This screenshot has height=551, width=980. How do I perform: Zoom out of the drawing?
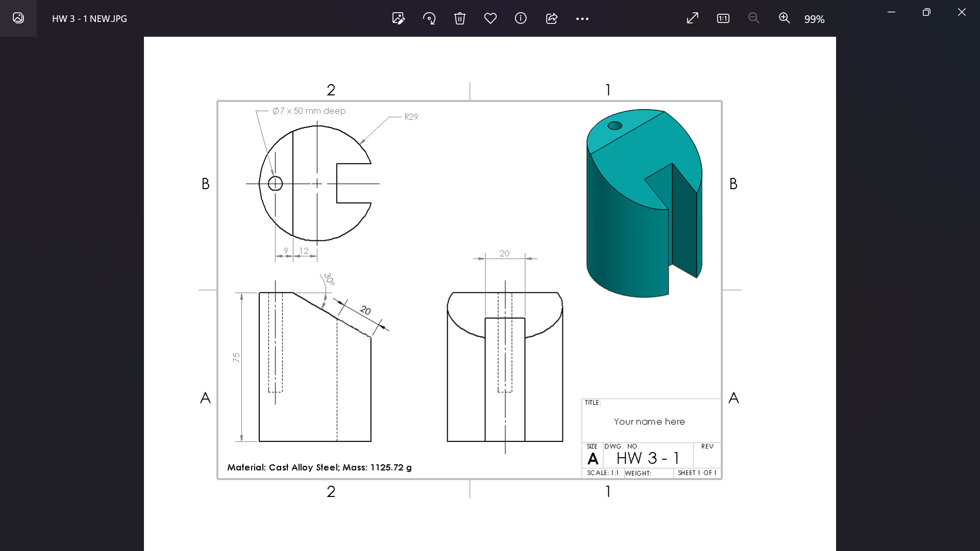pyautogui.click(x=754, y=18)
